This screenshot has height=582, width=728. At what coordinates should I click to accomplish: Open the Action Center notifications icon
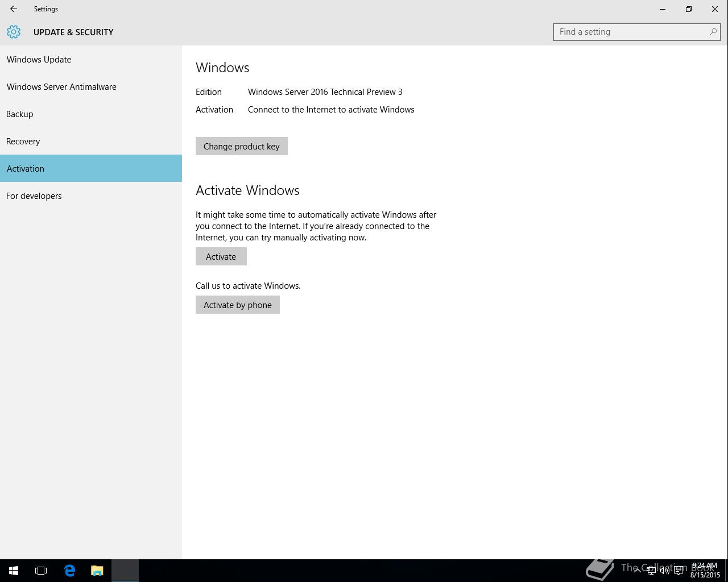tap(679, 571)
